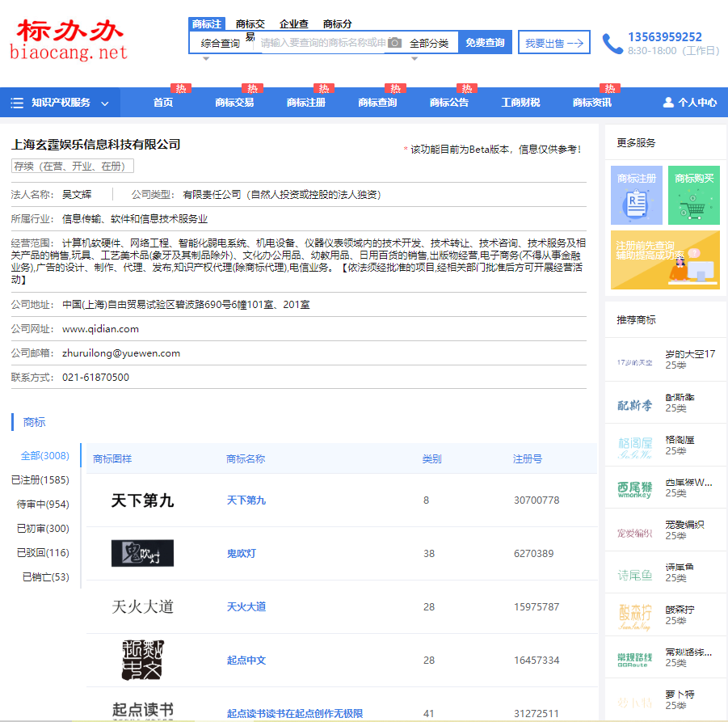Open 商标交易 in the navigation bar
728x722 pixels.
pyautogui.click(x=234, y=102)
